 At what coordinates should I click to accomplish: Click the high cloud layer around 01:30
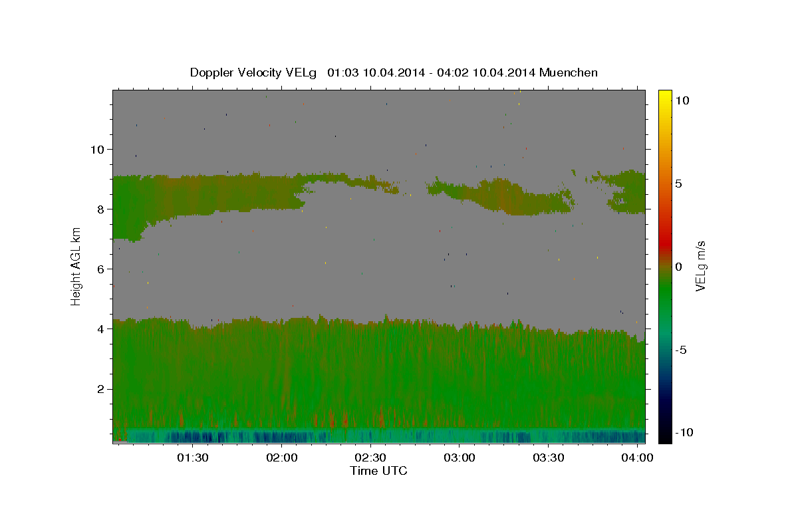[x=193, y=194]
